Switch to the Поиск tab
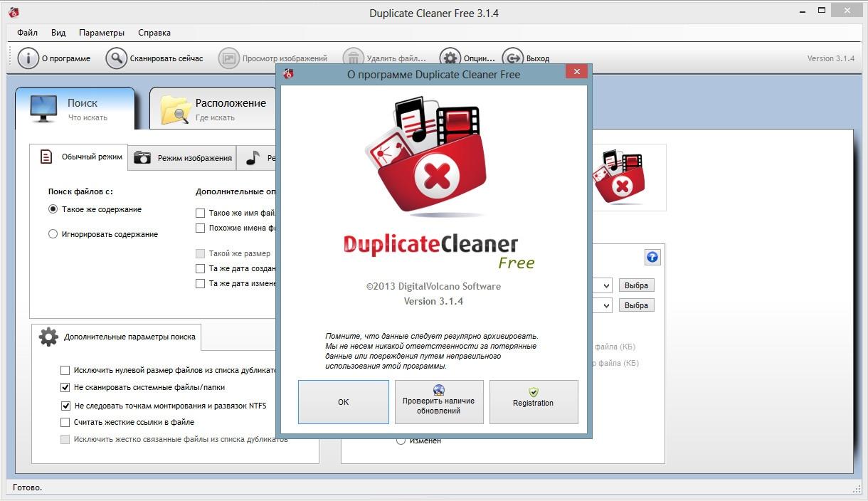The height and width of the screenshot is (501, 868). pos(75,108)
